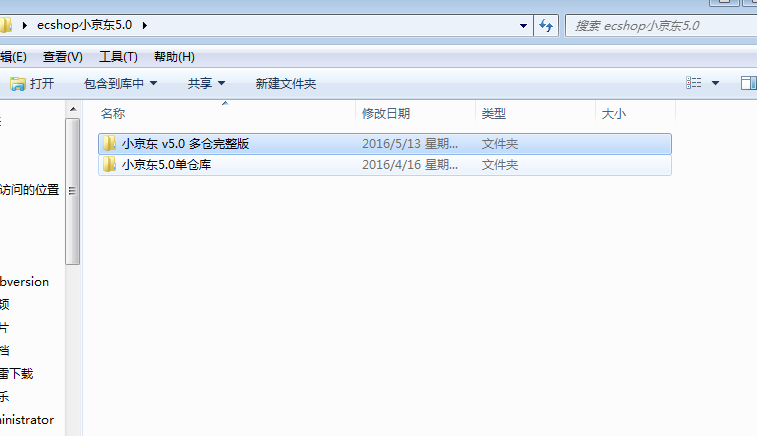This screenshot has height=436, width=757.
Task: Select bversion item in navigation pane
Action: pyautogui.click(x=25, y=281)
